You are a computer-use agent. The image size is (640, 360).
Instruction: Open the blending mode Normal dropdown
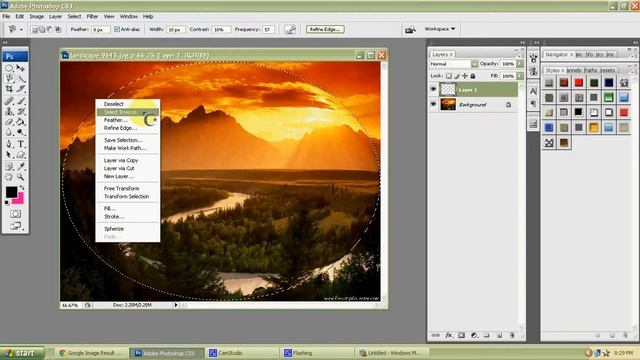(x=453, y=64)
